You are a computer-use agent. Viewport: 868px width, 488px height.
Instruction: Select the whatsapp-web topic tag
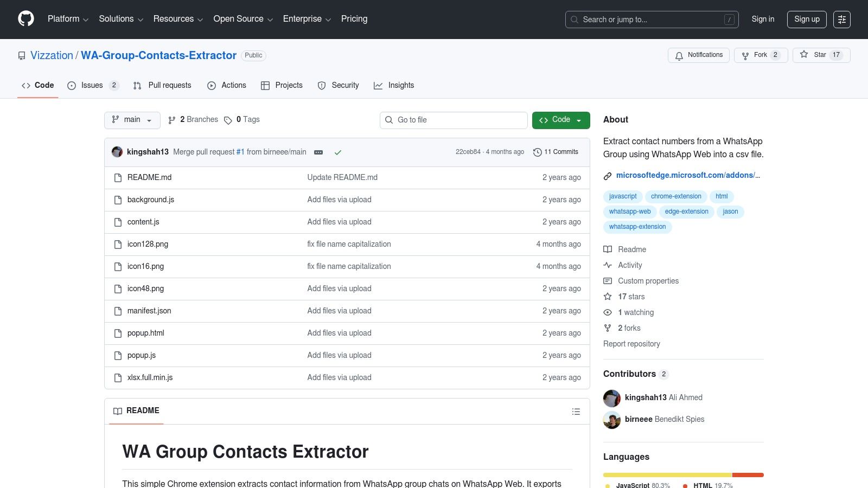tap(629, 211)
